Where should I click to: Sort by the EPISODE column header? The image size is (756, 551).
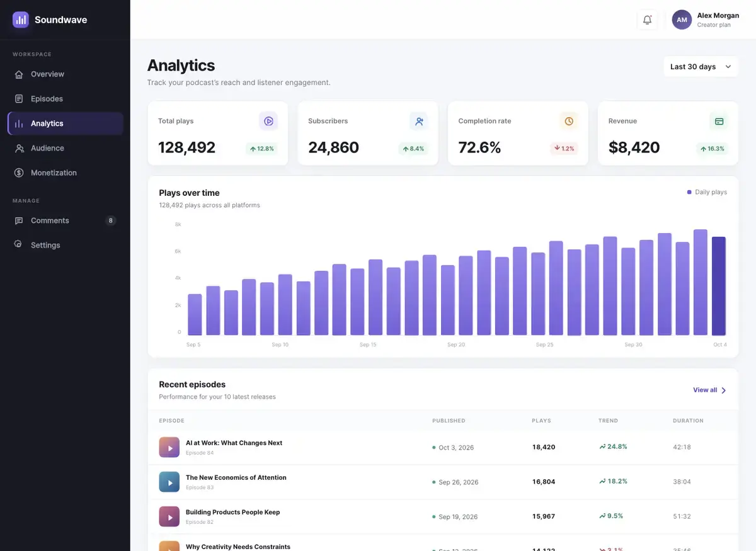(171, 421)
